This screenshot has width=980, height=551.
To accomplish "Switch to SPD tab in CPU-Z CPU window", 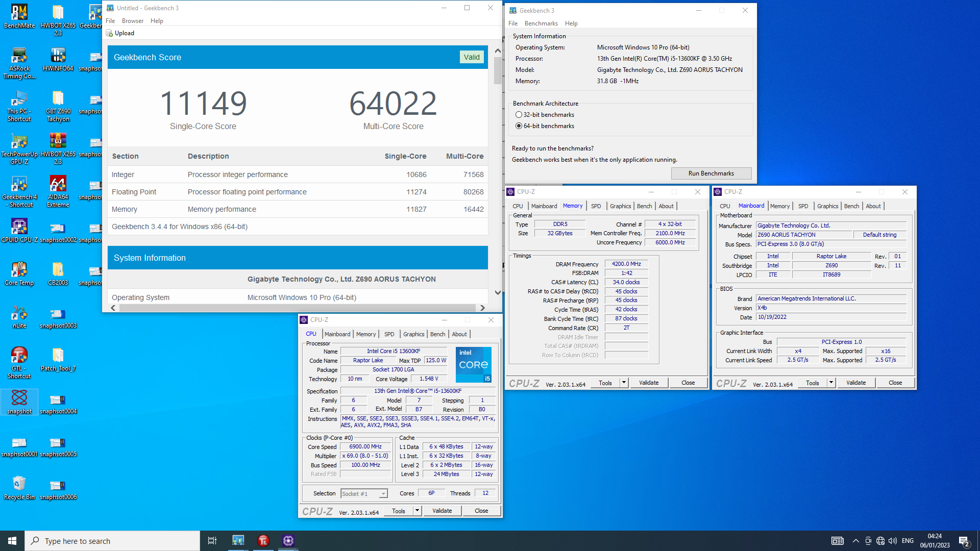I will point(389,334).
